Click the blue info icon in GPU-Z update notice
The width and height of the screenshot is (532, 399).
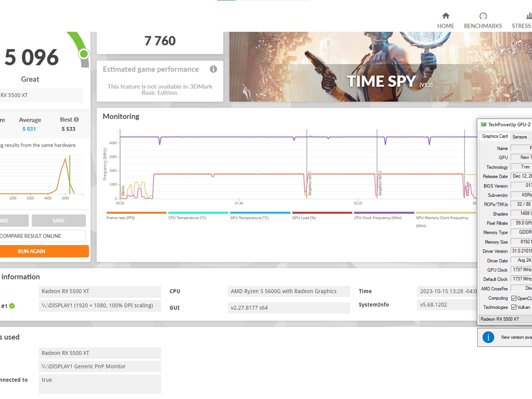coord(488,337)
